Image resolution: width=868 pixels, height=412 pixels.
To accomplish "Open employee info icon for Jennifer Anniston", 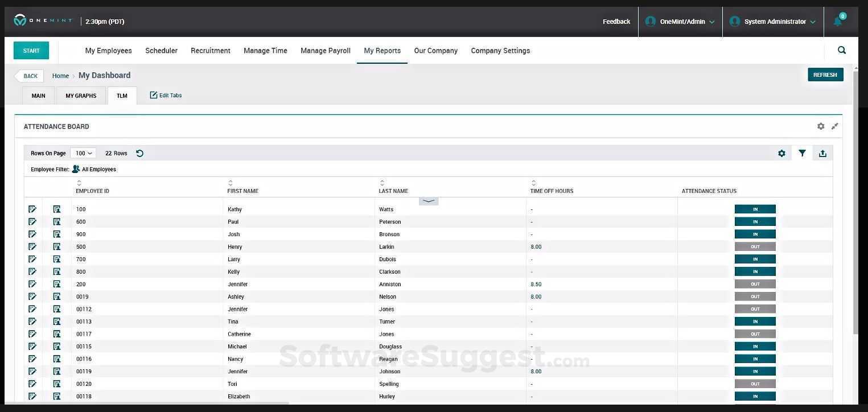I will coord(57,284).
